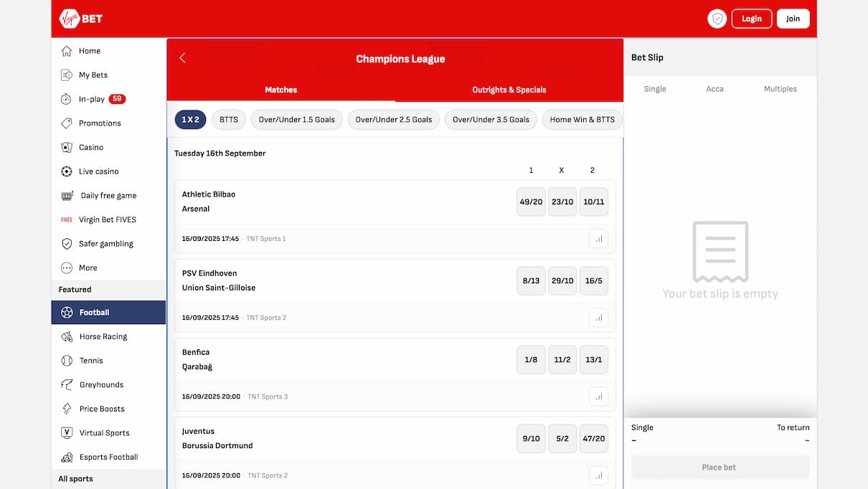Open the Tennis ball icon
The height and width of the screenshot is (489, 868).
coord(67,361)
